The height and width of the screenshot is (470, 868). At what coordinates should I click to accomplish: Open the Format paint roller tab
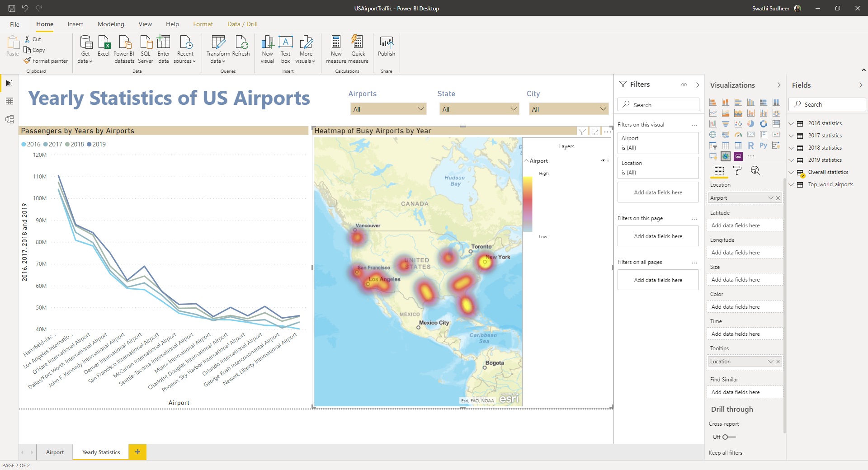[x=737, y=170]
